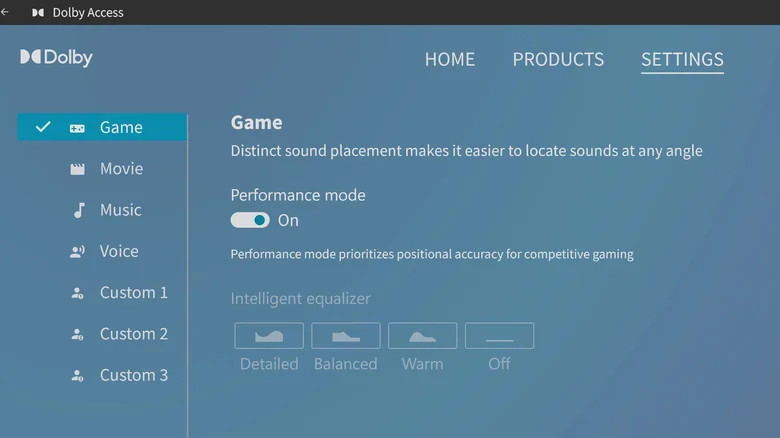Image resolution: width=780 pixels, height=438 pixels.
Task: Click the gamepad icon beside Game
Action: pyautogui.click(x=77, y=128)
